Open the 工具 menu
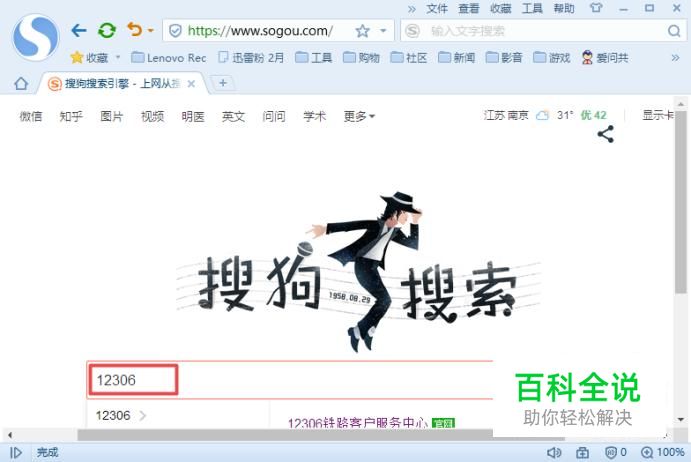This screenshot has height=462, width=691. [532, 8]
